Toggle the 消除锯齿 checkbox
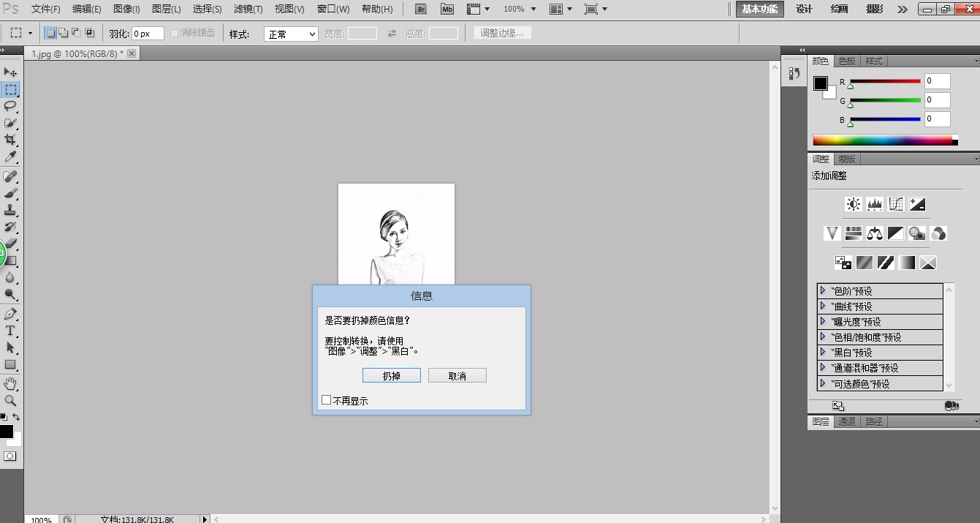This screenshot has height=523, width=980. pos(175,34)
